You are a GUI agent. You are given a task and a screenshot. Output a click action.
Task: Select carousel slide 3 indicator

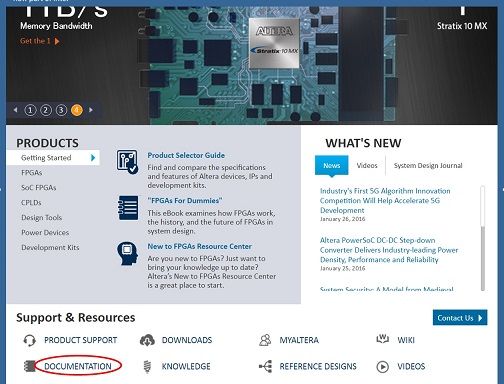(61, 110)
